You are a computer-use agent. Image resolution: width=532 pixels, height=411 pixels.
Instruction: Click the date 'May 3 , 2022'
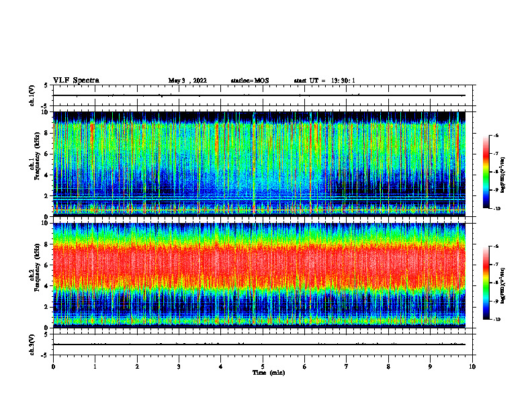[187, 81]
